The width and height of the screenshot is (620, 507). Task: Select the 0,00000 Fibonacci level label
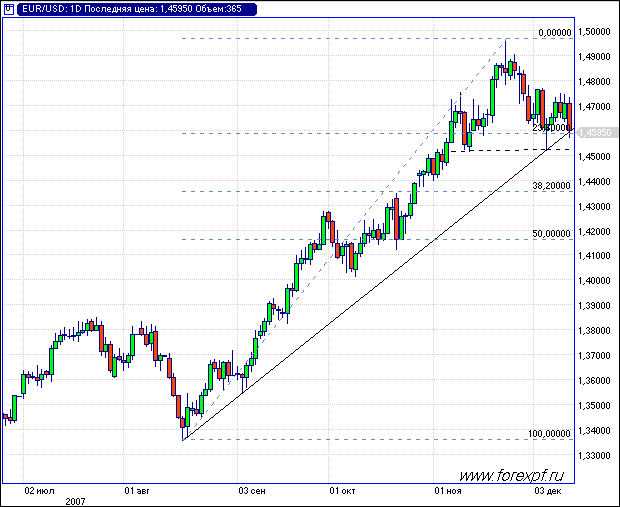[554, 33]
